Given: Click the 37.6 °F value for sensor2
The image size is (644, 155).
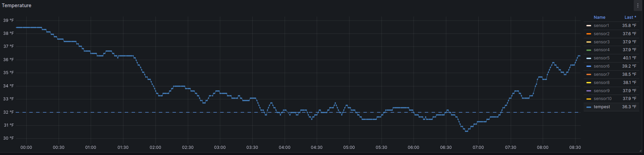Looking at the screenshot, I should pyautogui.click(x=629, y=34).
